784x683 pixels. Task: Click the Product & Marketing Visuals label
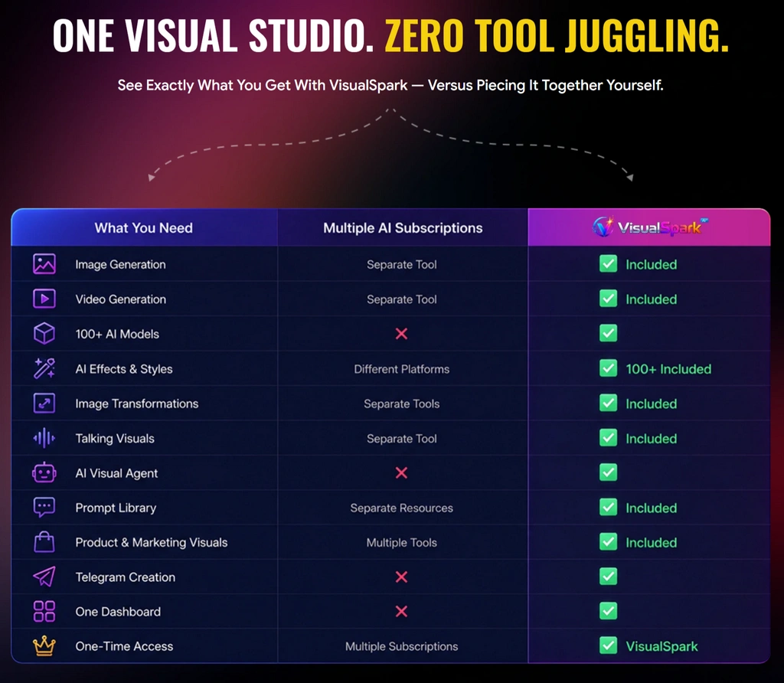pyautogui.click(x=151, y=543)
